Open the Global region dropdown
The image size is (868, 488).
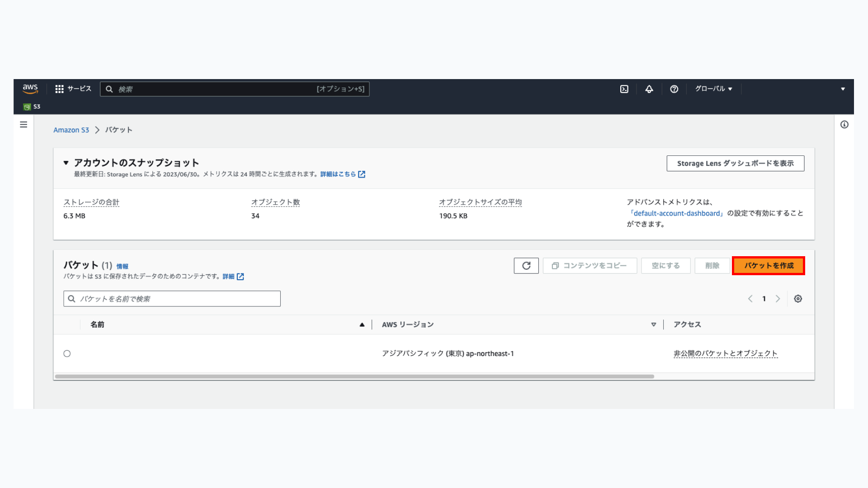click(x=713, y=89)
